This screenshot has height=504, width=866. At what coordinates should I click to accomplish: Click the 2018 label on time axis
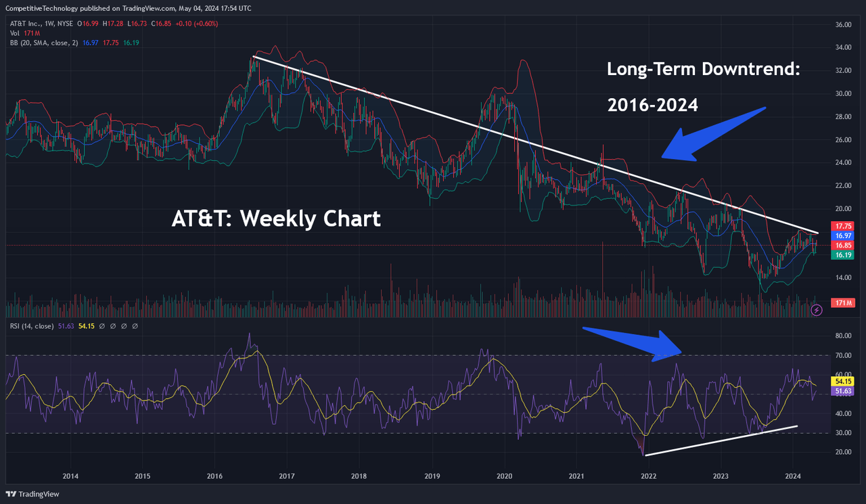pyautogui.click(x=359, y=476)
